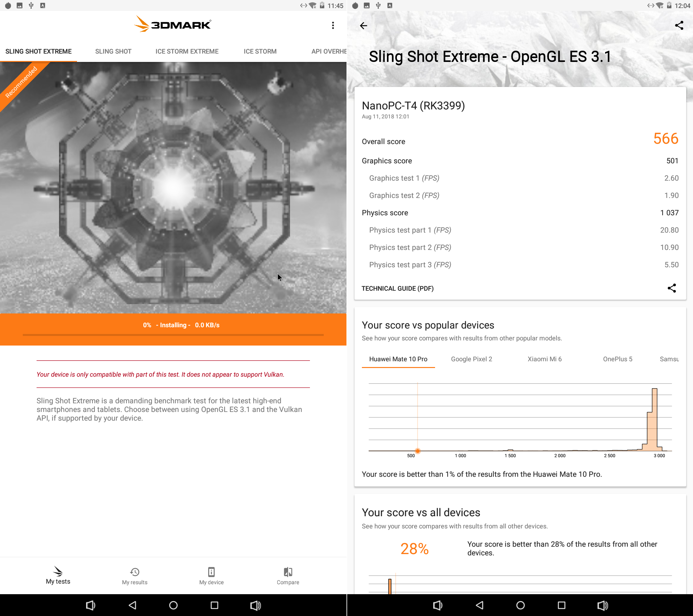Tap battery icon on right status bar
Viewport: 693px width, 616px height.
pyautogui.click(x=669, y=5)
